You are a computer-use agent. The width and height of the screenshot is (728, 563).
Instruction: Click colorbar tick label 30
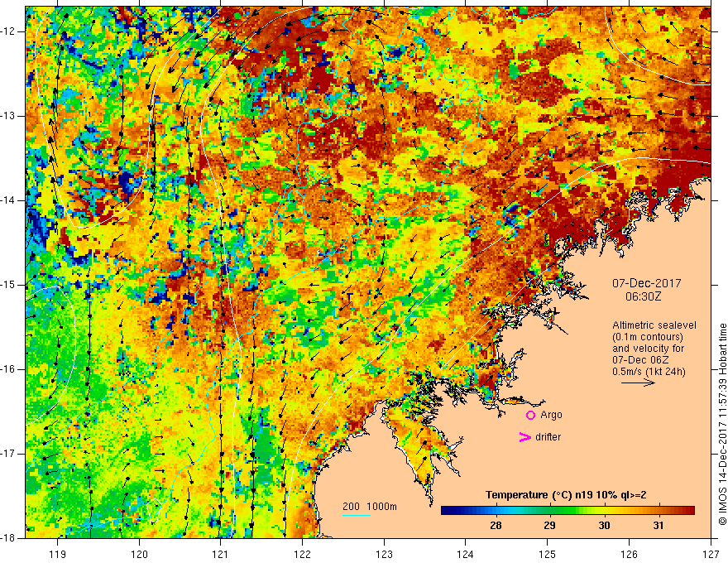click(604, 526)
